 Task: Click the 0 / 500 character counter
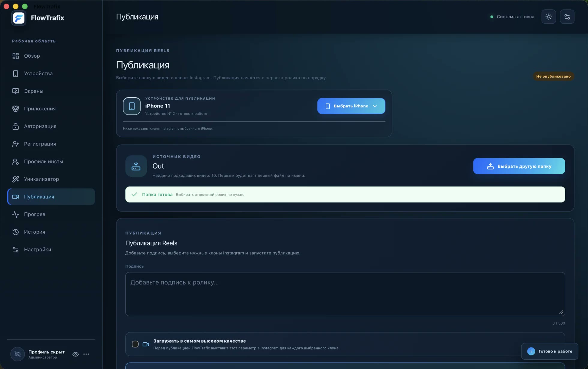tap(559, 323)
